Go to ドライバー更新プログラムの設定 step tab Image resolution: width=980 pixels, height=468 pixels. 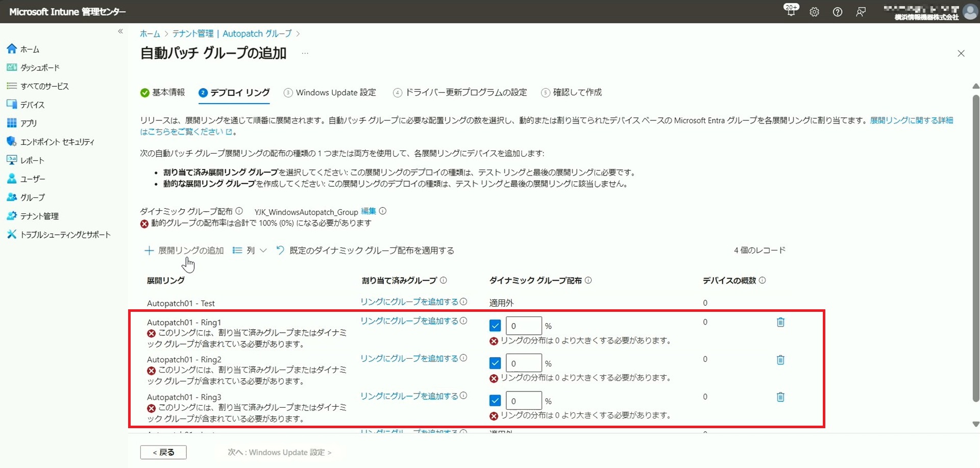click(x=460, y=92)
